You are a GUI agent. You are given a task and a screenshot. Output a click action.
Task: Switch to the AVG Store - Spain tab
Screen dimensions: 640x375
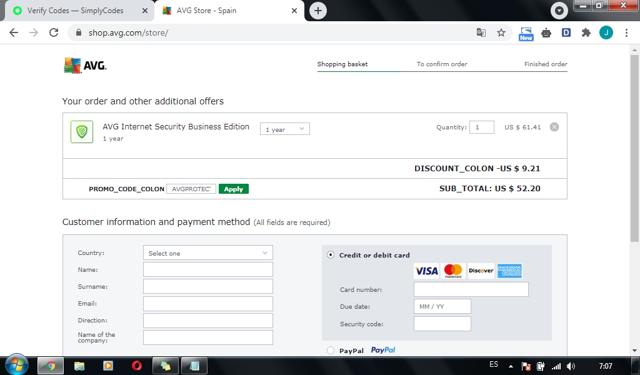(x=229, y=11)
